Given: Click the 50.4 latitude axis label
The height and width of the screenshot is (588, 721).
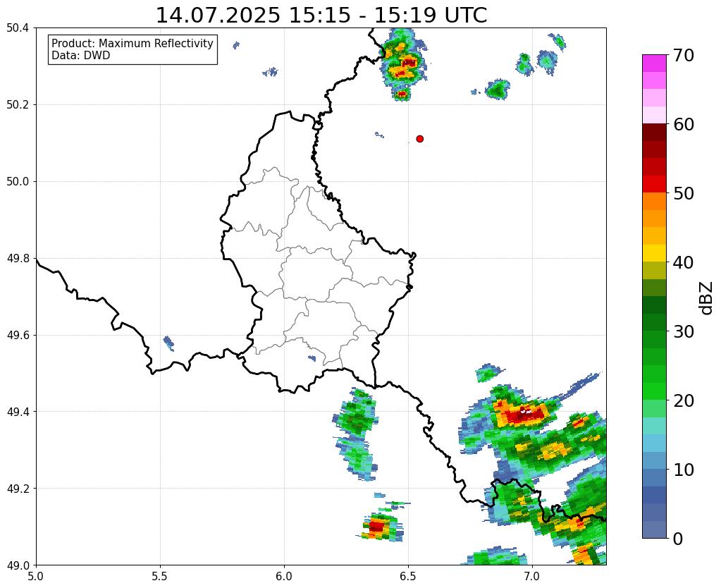Looking at the screenshot, I should 18,28.
